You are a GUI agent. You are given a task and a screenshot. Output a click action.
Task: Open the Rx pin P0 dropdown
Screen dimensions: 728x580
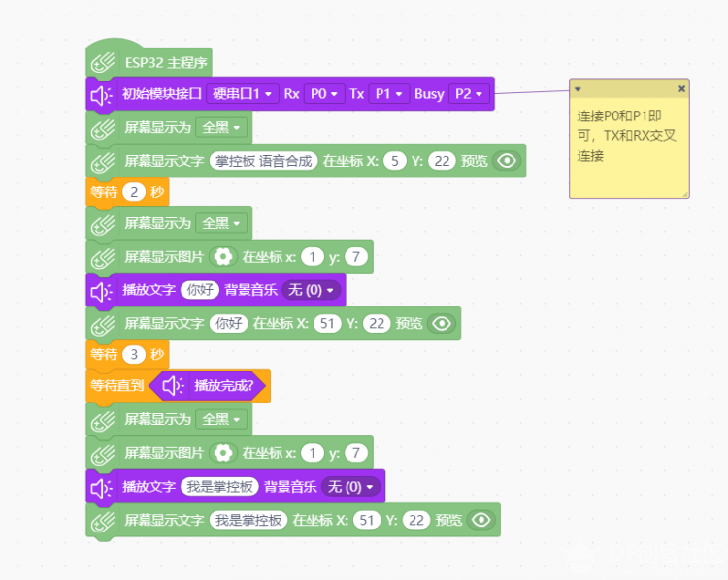(324, 94)
